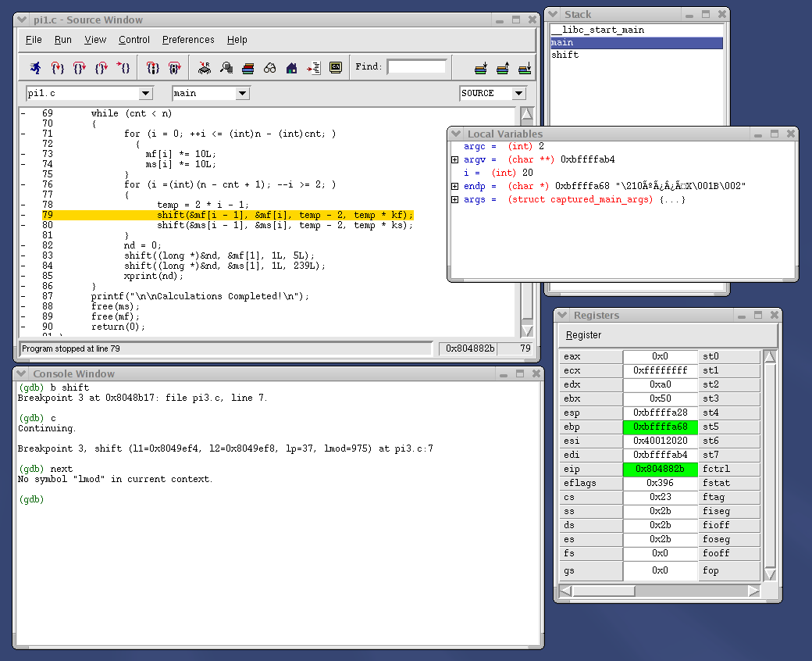Image resolution: width=812 pixels, height=661 pixels.
Task: Click the Registers window vertical scrollbar
Action: [x=770, y=465]
